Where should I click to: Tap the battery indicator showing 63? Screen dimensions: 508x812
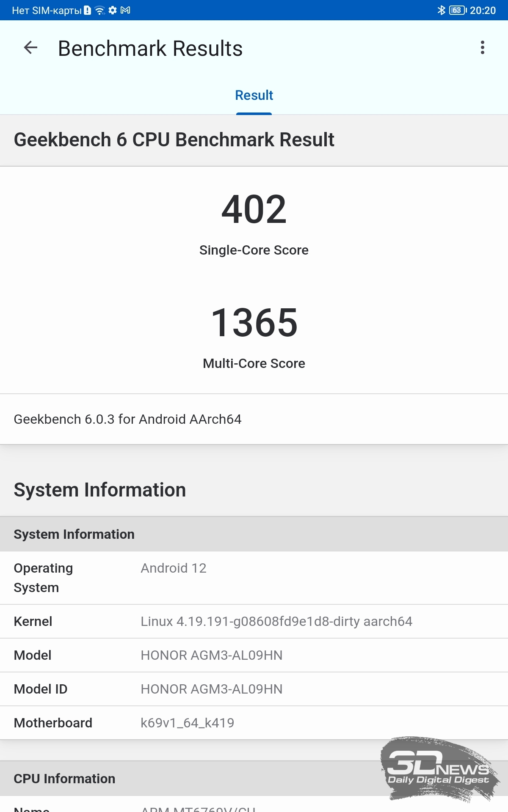coord(458,10)
